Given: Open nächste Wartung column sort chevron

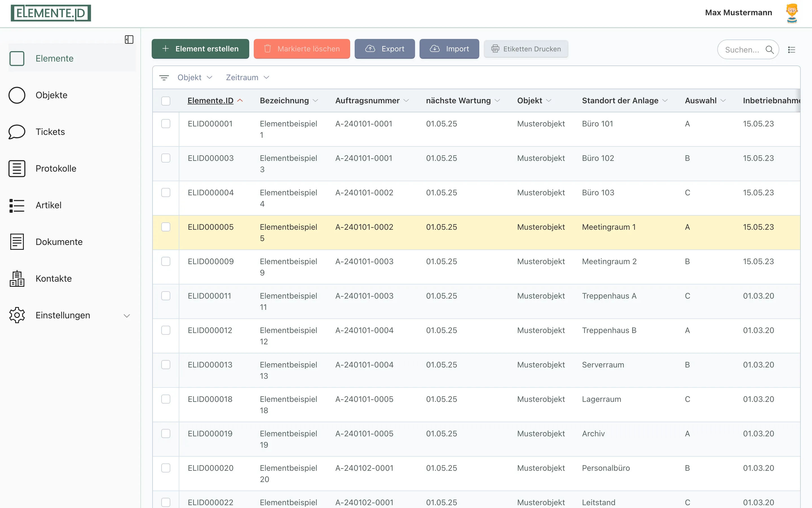Looking at the screenshot, I should [x=497, y=100].
